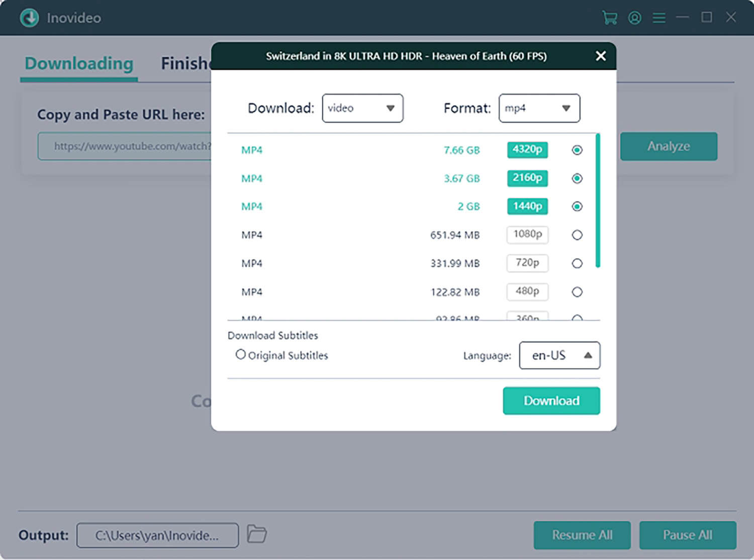
Task: Click the Pause All button
Action: click(x=688, y=535)
